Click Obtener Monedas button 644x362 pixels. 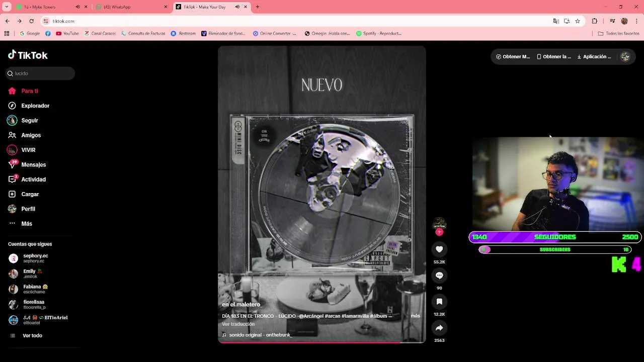(513, 57)
